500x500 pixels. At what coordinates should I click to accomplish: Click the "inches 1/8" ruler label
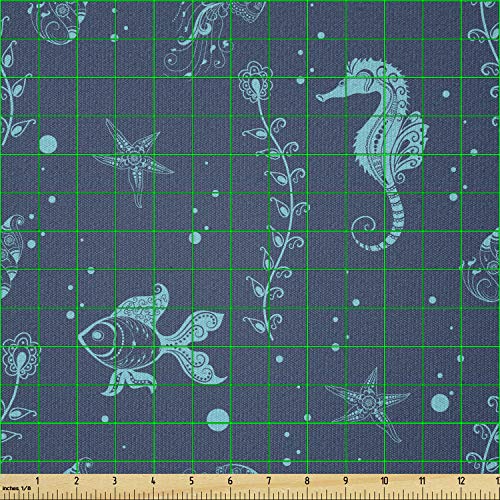pos(16,488)
